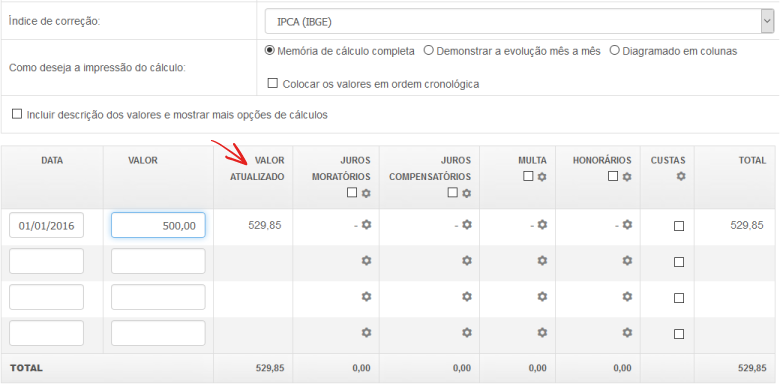Check Incluir descrição dos valores option

click(x=17, y=114)
